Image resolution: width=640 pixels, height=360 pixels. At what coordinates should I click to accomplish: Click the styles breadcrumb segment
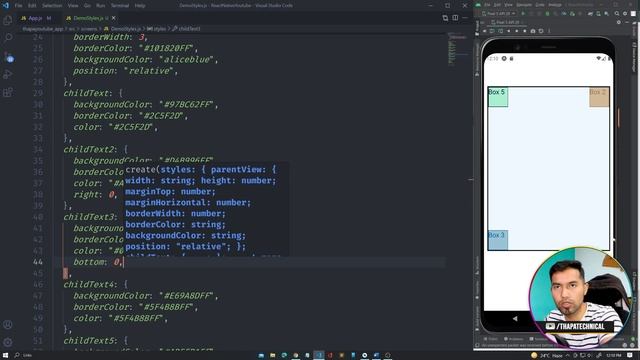[157, 29]
